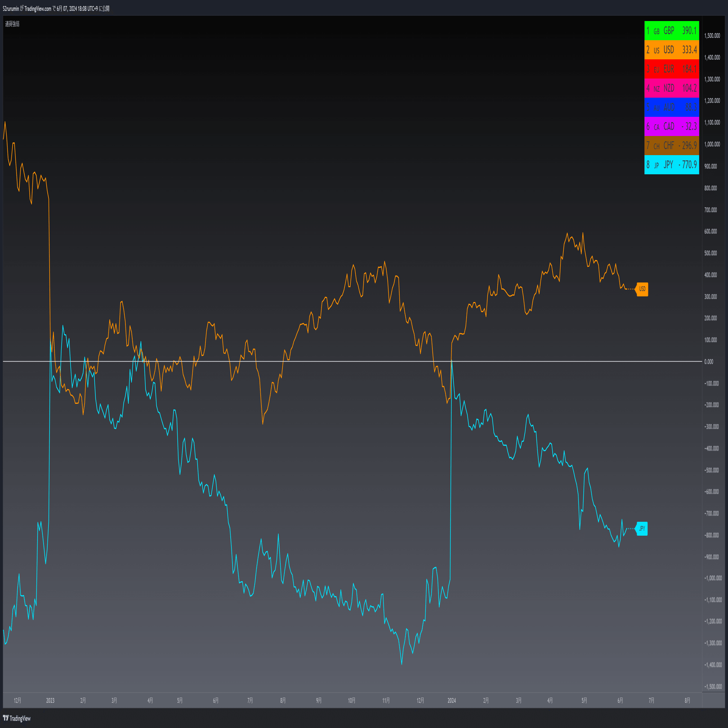728x728 pixels.
Task: Click the -1,500.000 label on price axis
Action: [x=713, y=687]
